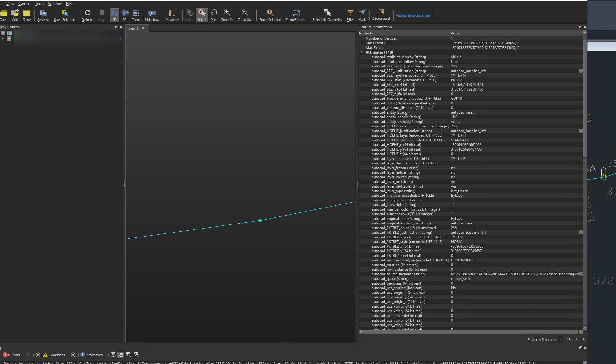Click the Save As toolbar icon
The width and height of the screenshot is (616, 364).
pyautogui.click(x=43, y=15)
